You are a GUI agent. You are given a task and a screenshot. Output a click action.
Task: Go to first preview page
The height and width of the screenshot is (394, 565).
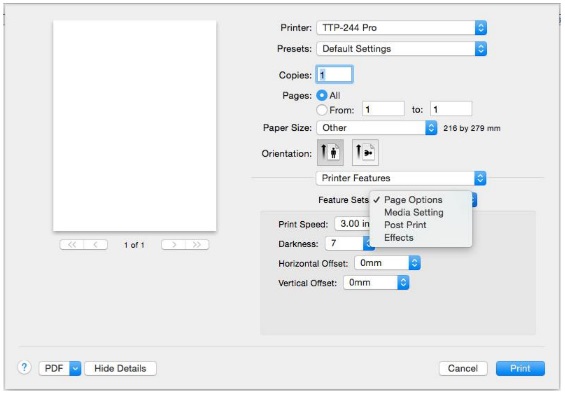point(72,244)
